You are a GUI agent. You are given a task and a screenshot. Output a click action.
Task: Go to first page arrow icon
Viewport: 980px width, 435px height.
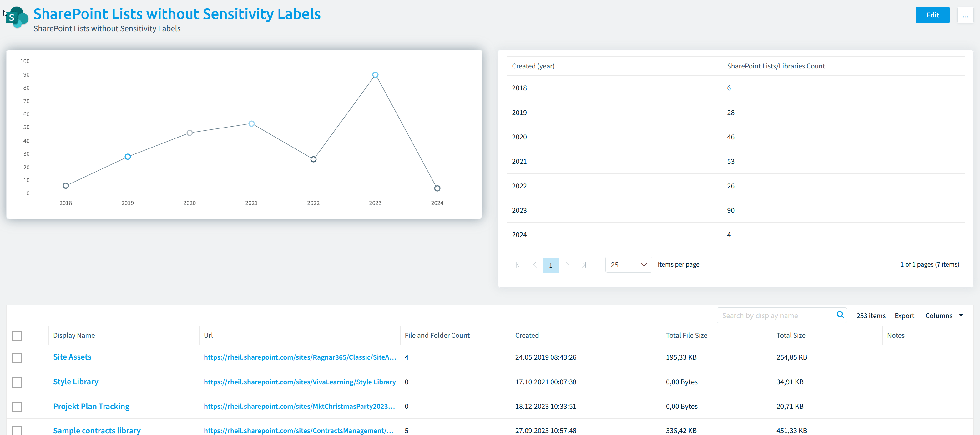pos(518,265)
